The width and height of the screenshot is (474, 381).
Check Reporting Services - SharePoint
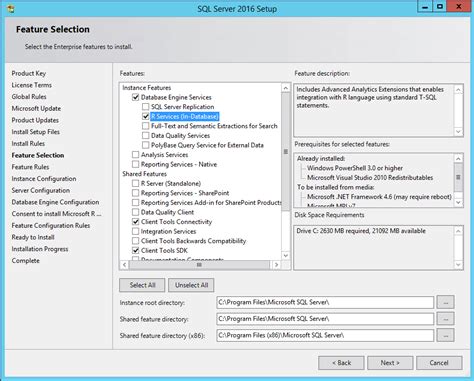click(x=135, y=193)
